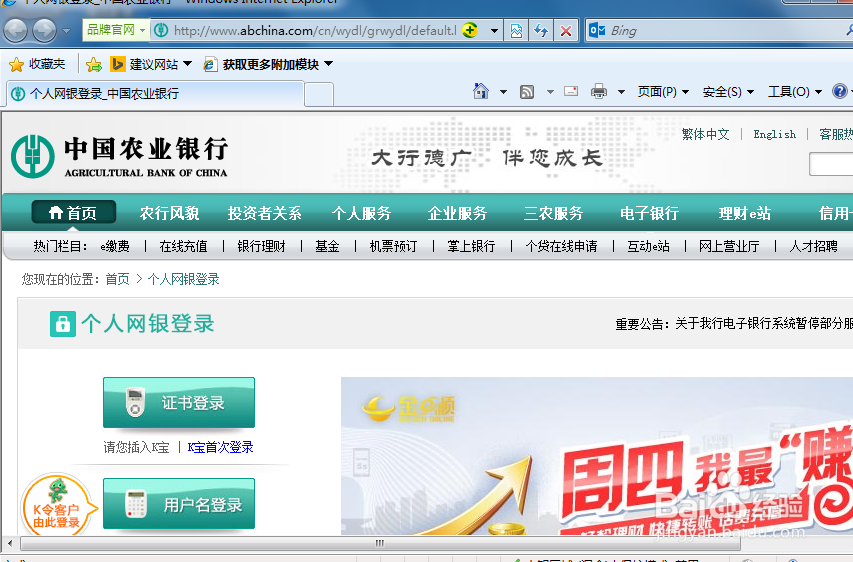
Task: Click the K宝首次登录 link
Action: click(x=220, y=447)
